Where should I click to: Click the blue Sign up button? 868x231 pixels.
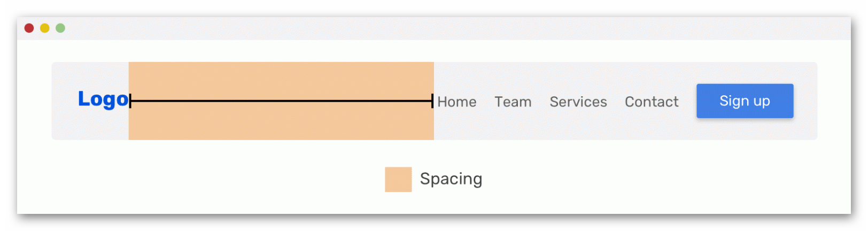pyautogui.click(x=745, y=101)
